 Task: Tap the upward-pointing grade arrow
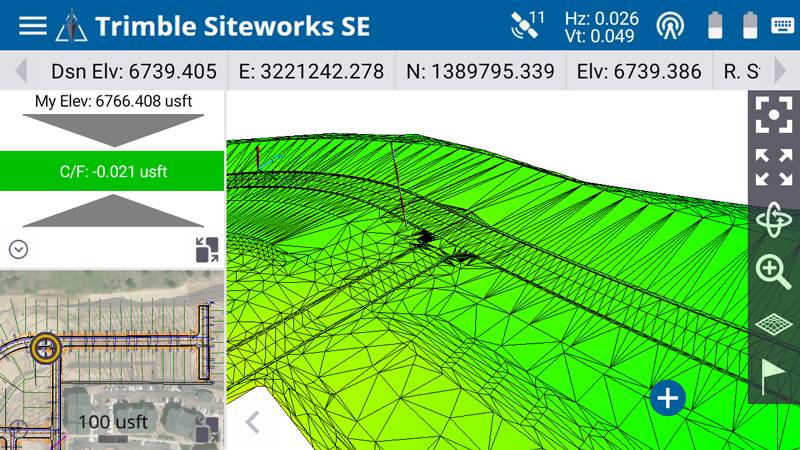pos(113,211)
